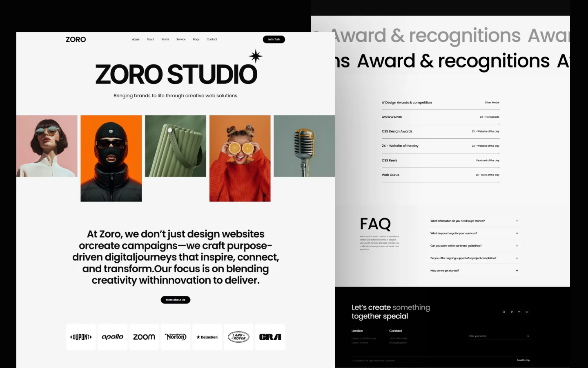Open the vintage microphone image
Image resolution: width=588 pixels, height=368 pixels.
[304, 146]
